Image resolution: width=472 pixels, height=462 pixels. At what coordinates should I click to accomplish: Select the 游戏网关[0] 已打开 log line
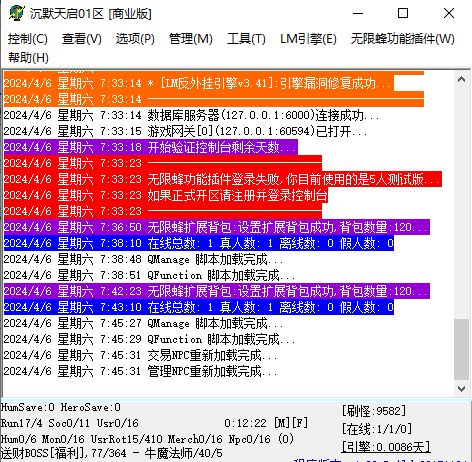(185, 131)
